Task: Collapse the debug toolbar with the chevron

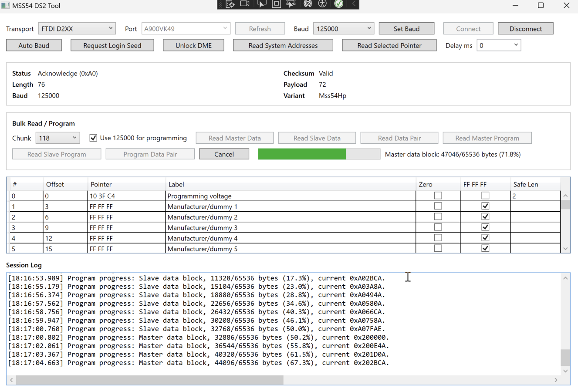Action: pyautogui.click(x=354, y=4)
